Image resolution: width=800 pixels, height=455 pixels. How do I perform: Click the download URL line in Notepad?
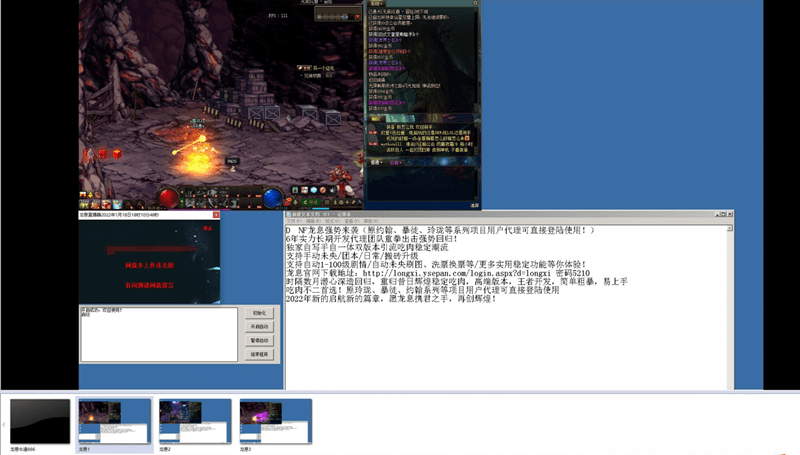pos(438,273)
